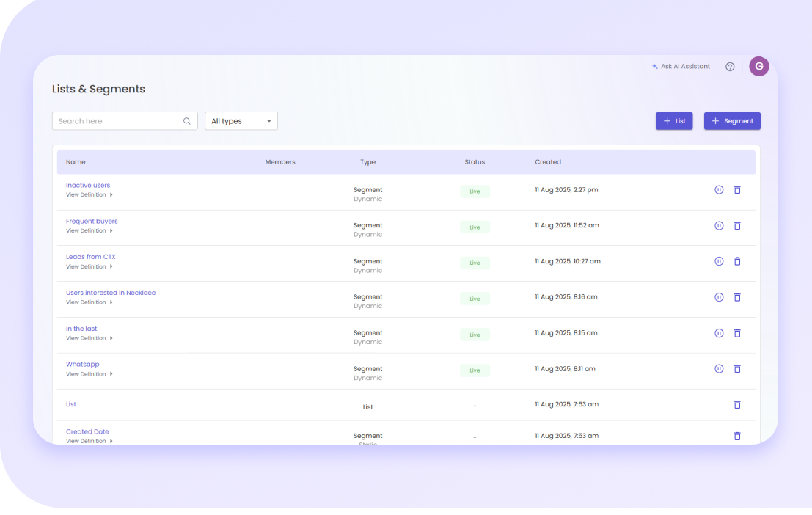
Task: Click the search magnifier icon
Action: coord(186,121)
